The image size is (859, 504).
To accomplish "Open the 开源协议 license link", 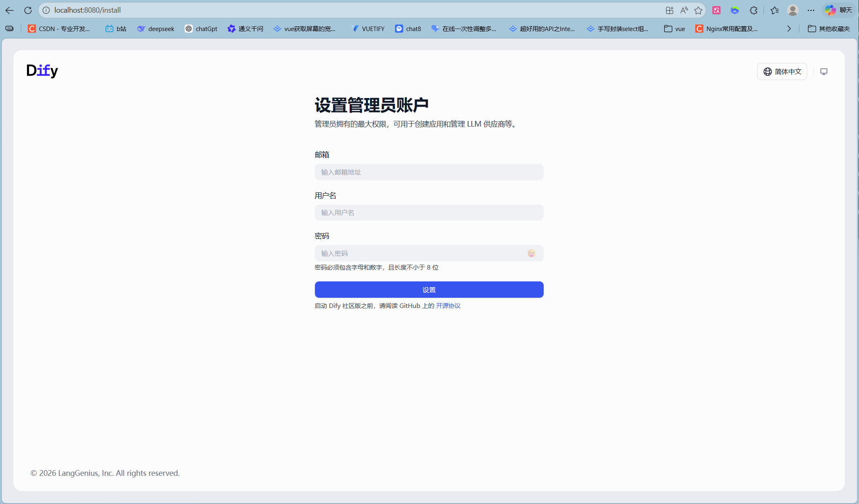I will click(448, 306).
